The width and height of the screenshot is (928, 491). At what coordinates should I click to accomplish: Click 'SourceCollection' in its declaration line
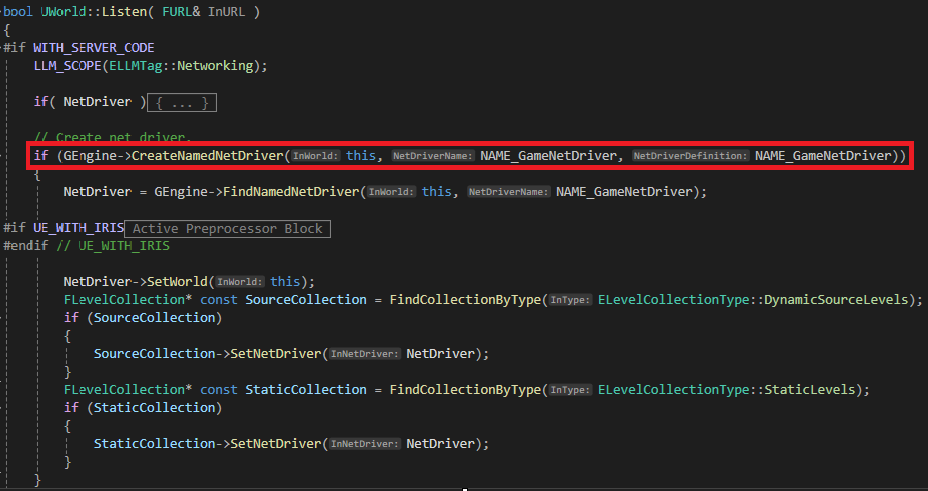click(306, 299)
